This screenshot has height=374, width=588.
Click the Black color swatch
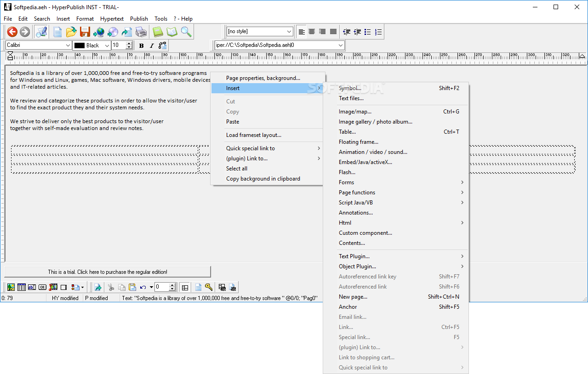click(80, 45)
